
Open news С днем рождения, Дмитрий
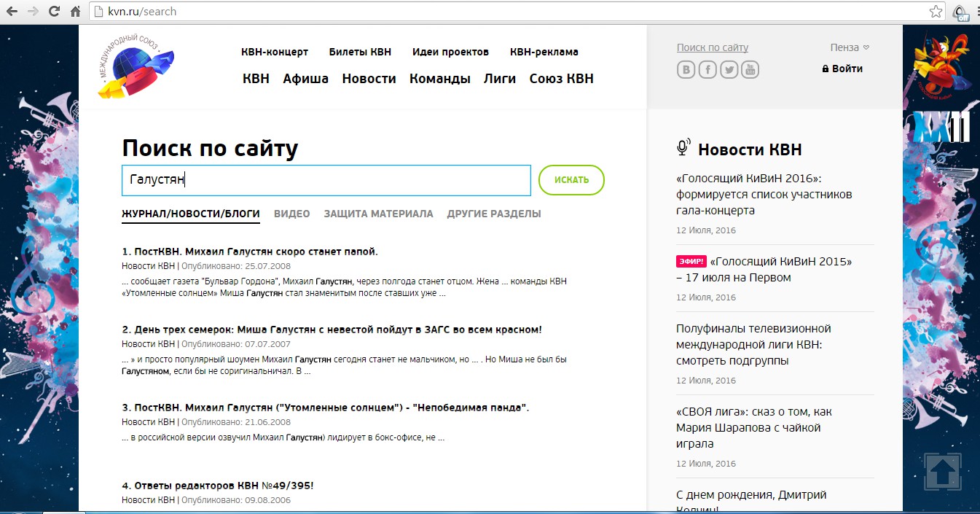coord(751,502)
